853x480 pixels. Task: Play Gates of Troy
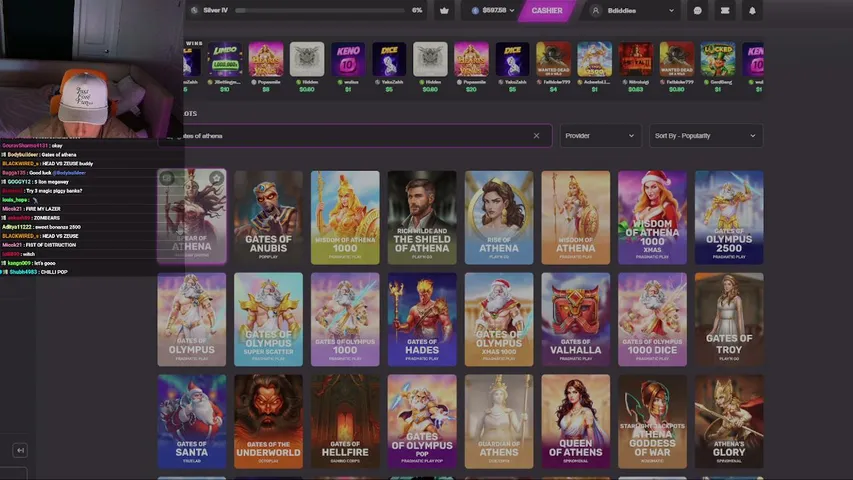click(x=729, y=319)
